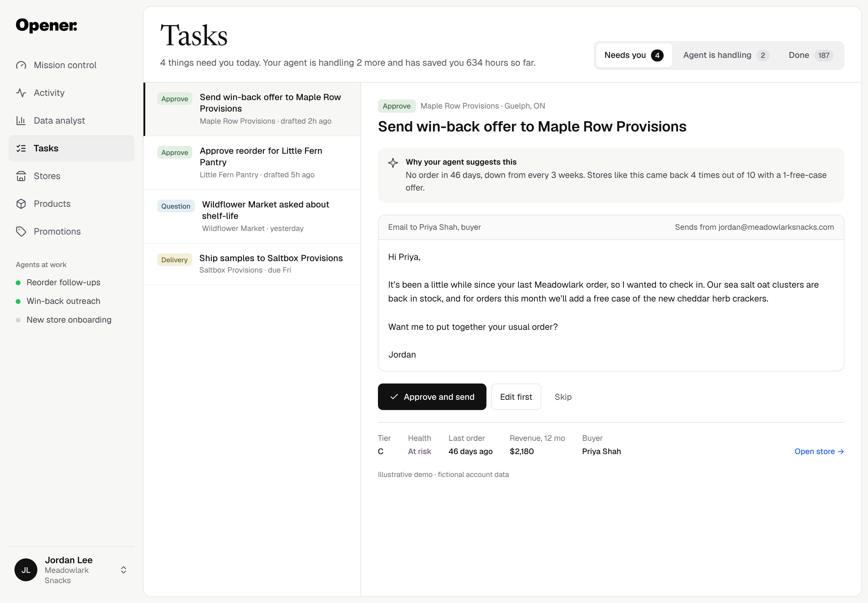Click the Approve and send button
The height and width of the screenshot is (603, 868).
click(x=432, y=397)
